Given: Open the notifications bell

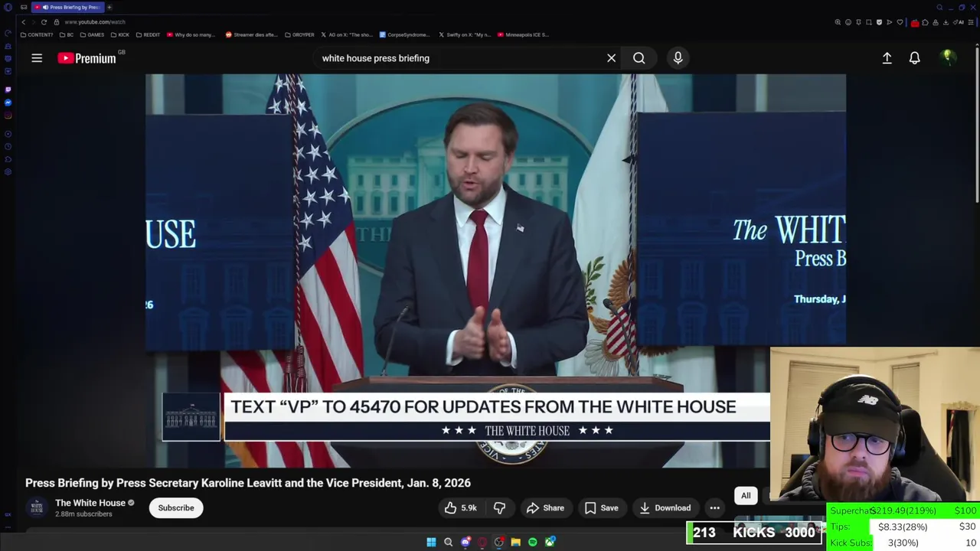Looking at the screenshot, I should coord(914,58).
